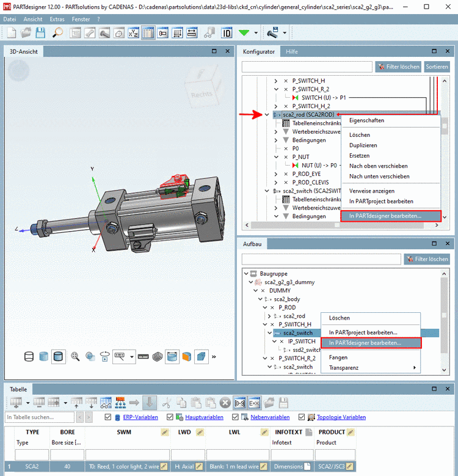Select wireframe cylinder display mode

pyautogui.click(x=29, y=356)
